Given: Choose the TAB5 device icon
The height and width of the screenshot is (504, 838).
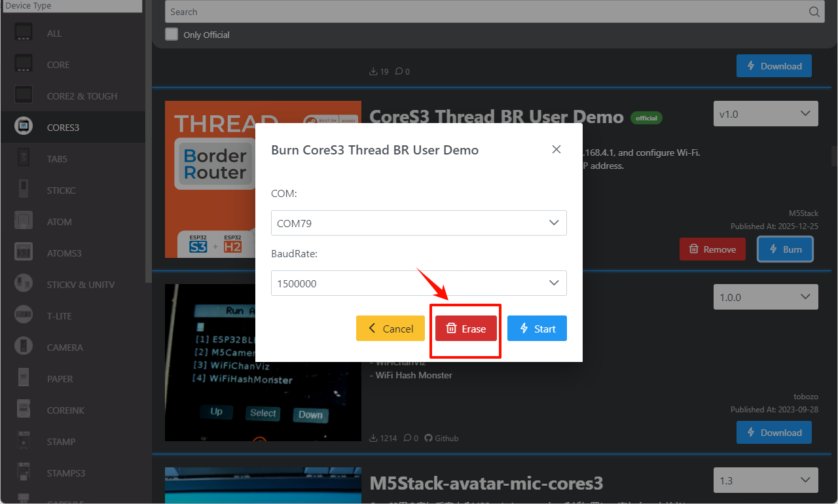Looking at the screenshot, I should [24, 159].
